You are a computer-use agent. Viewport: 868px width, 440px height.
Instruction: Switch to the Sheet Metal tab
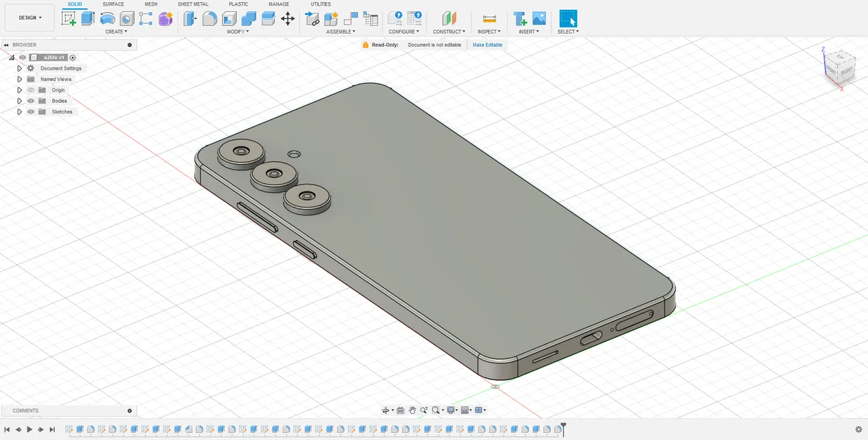pyautogui.click(x=193, y=4)
